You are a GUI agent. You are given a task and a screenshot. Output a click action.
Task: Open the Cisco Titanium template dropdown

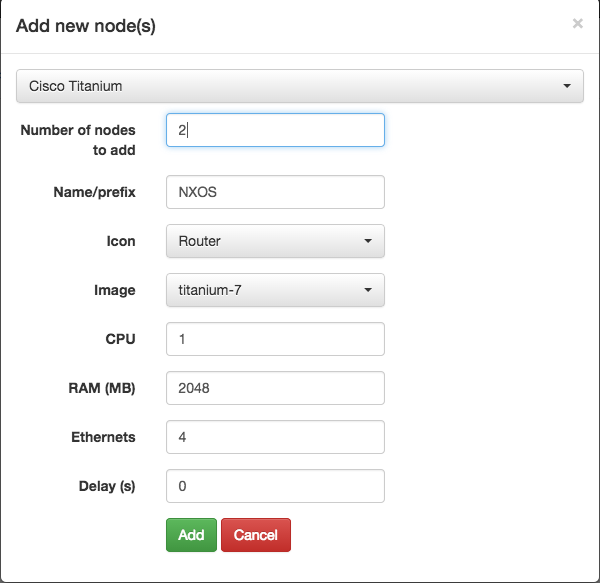point(300,86)
